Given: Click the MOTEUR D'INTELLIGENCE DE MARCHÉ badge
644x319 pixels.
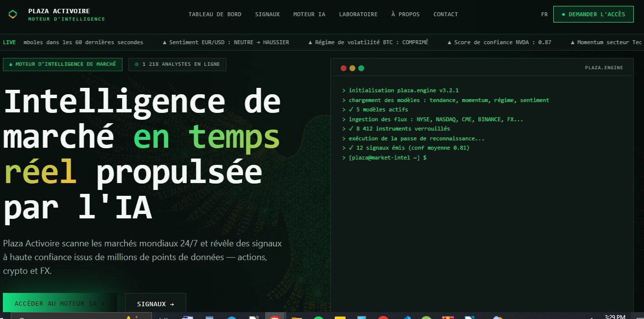Looking at the screenshot, I should coord(63,64).
